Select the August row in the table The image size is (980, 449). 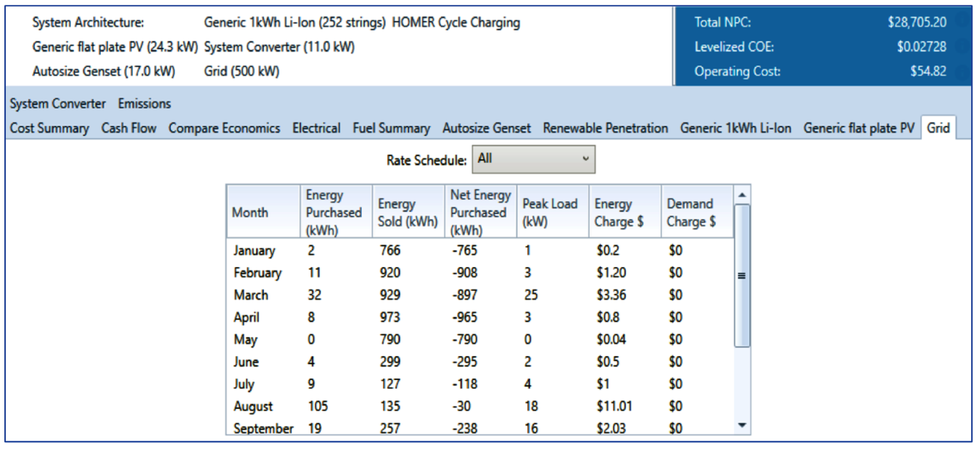click(x=253, y=406)
